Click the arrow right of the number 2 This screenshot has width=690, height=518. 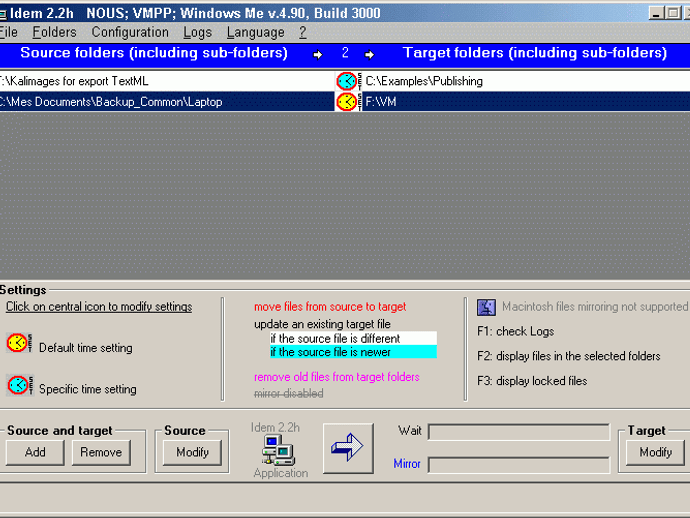pyautogui.click(x=370, y=55)
